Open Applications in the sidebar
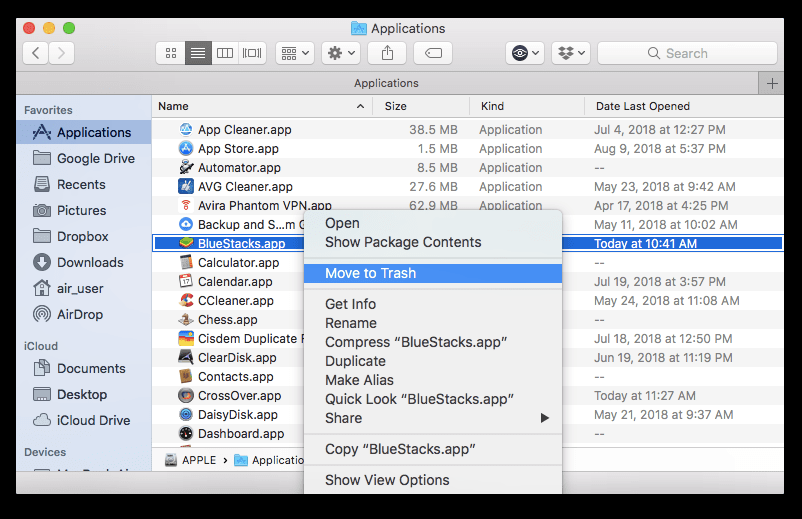802x519 pixels. 84,132
